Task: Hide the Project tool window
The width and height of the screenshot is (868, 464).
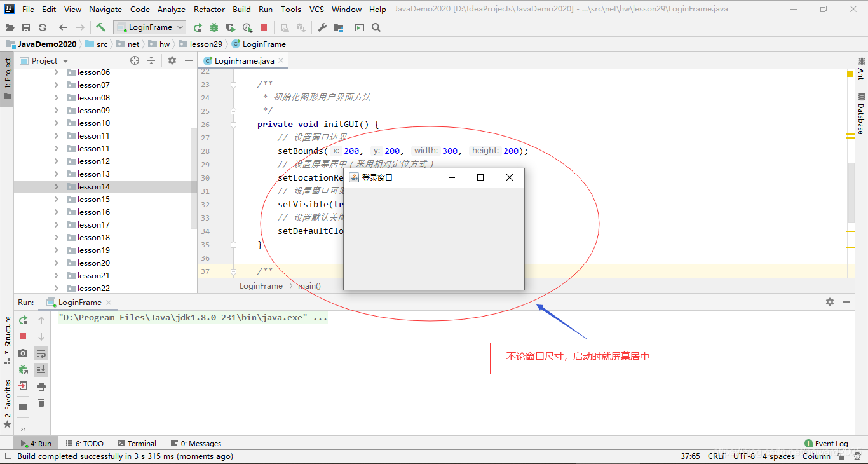Action: point(189,60)
